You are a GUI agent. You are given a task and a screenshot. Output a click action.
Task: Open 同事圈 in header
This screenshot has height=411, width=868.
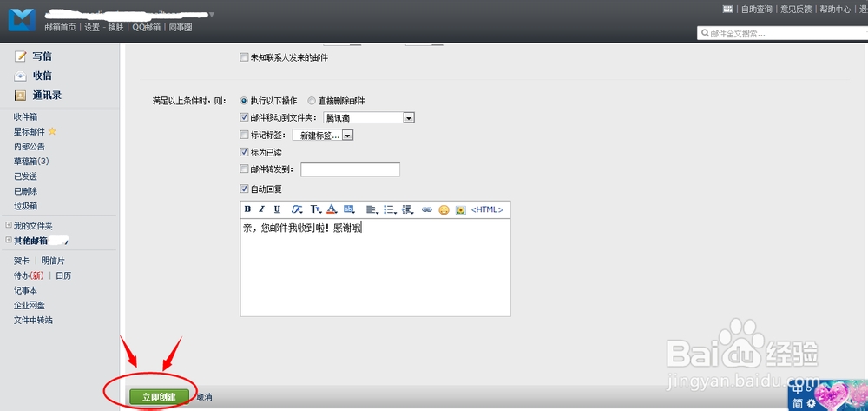pyautogui.click(x=181, y=27)
